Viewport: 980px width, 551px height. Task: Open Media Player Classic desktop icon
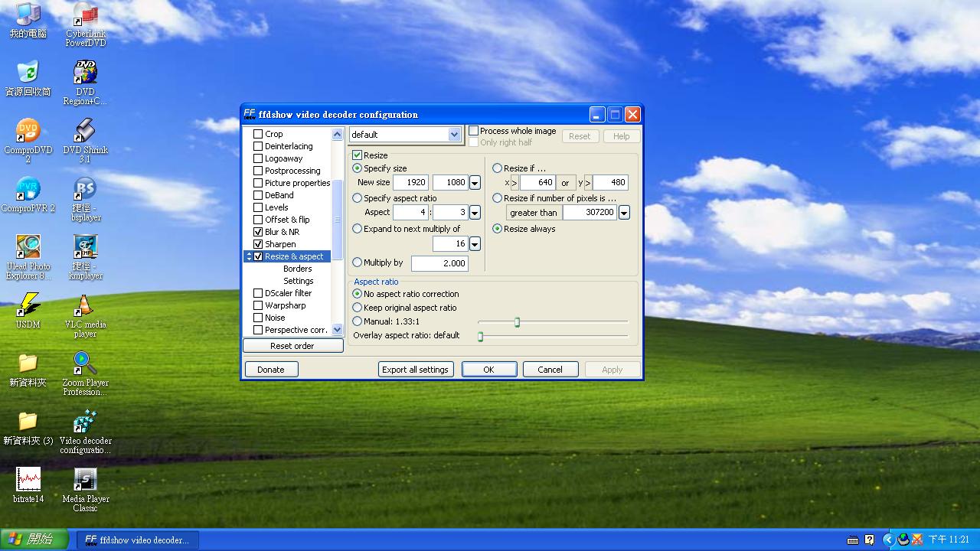point(85,481)
